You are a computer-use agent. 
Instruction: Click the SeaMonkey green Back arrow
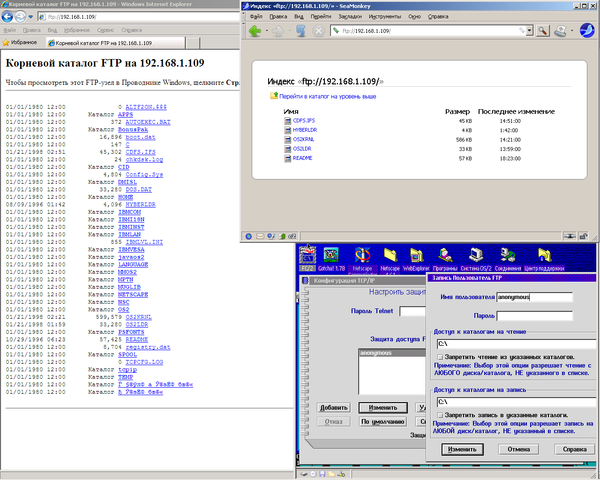pyautogui.click(x=256, y=32)
